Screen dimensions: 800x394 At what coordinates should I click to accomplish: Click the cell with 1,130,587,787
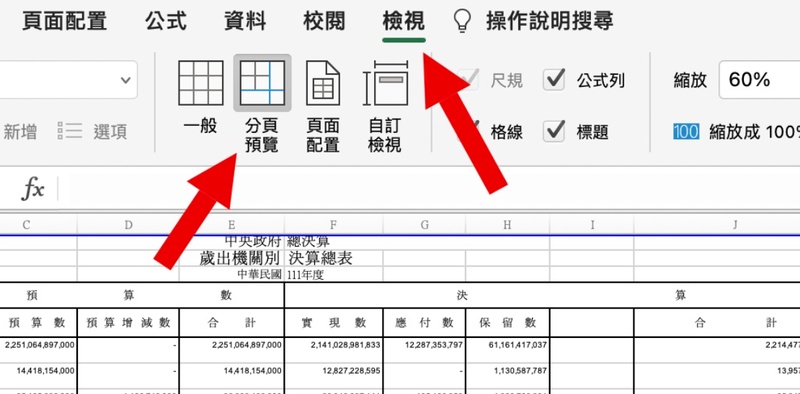[x=507, y=376]
